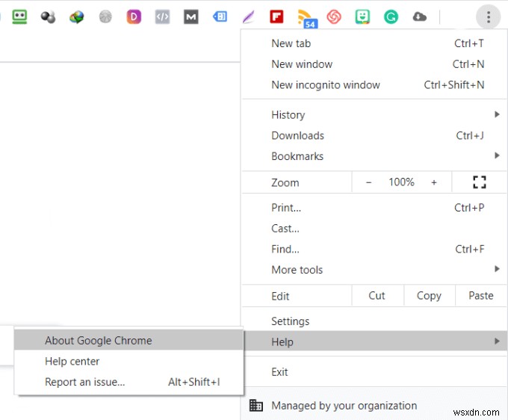The image size is (508, 420).
Task: Increase zoom with the plus button
Action: coord(434,182)
